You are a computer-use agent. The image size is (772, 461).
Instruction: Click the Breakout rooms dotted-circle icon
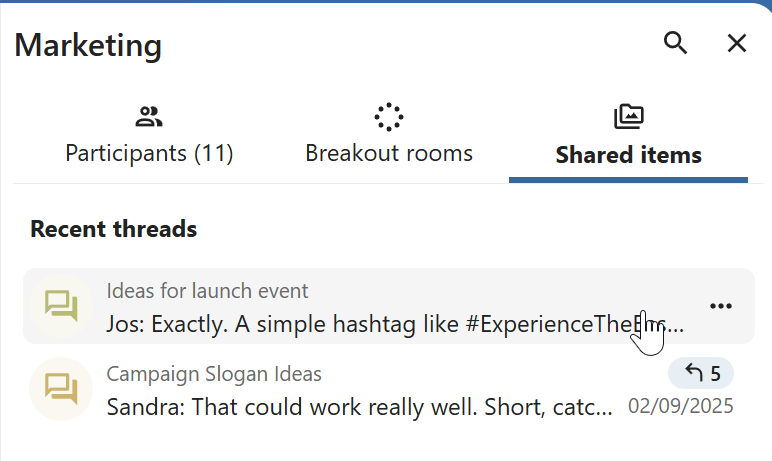tap(388, 117)
